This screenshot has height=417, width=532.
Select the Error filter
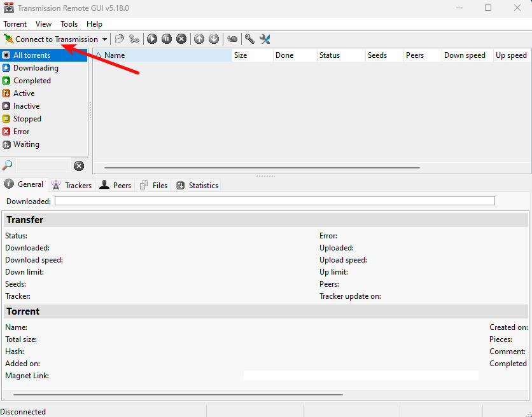tap(44, 132)
